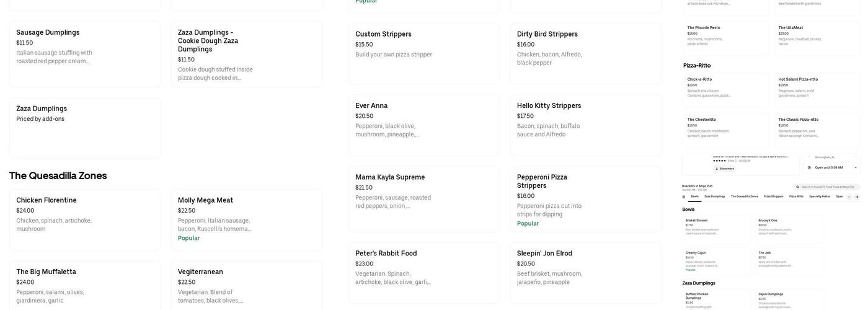
Task: Switch to the Pizza Strippers tab
Action: (x=773, y=197)
